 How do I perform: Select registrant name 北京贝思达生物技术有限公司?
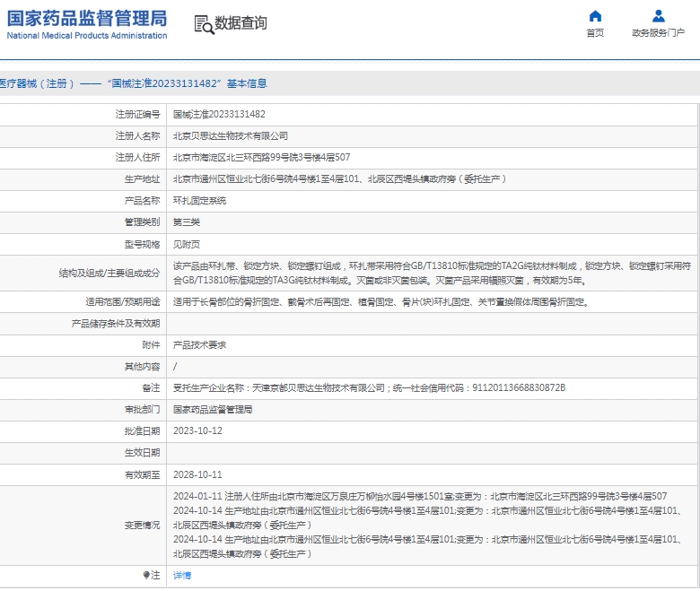[x=231, y=135]
